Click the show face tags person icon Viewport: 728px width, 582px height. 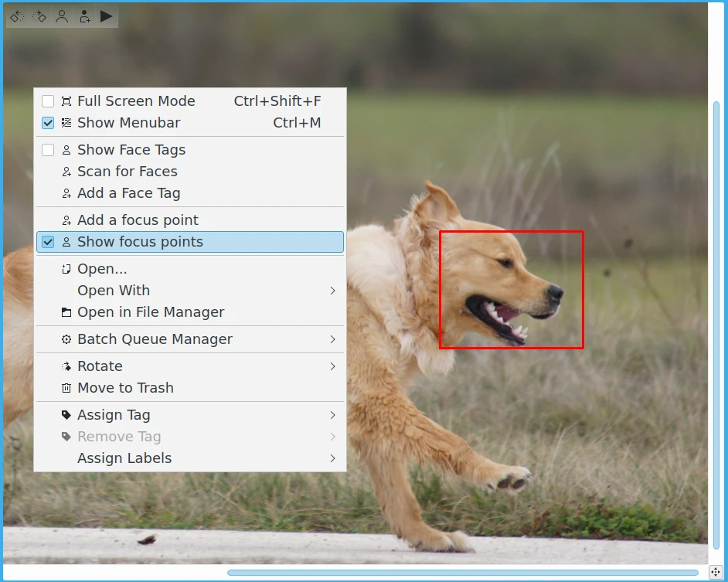click(62, 16)
